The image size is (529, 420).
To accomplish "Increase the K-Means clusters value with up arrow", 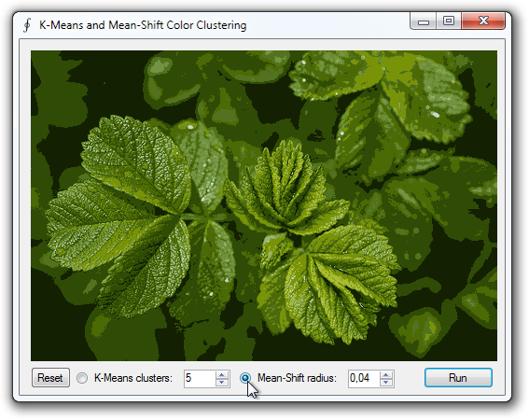I will coord(222,375).
